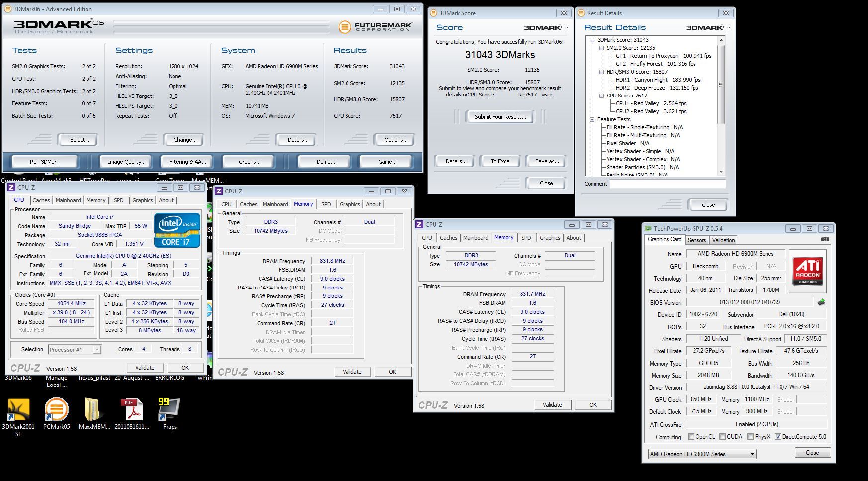Click the Demo... button

click(x=326, y=162)
